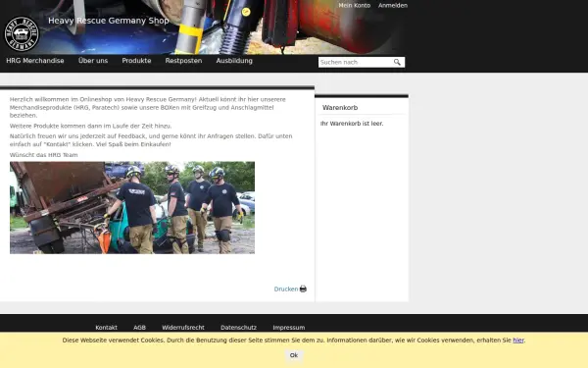The image size is (588, 368).
Task: Open the Produkte menu
Action: point(136,61)
